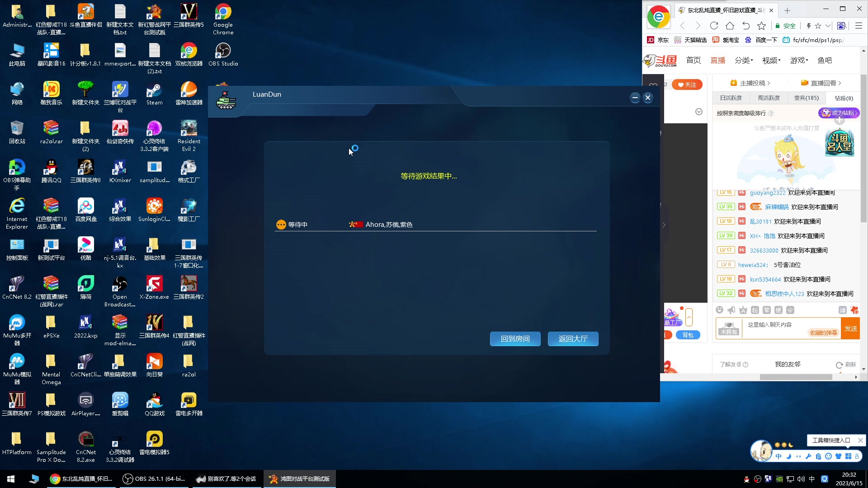Toggle the 粉 fan badge chat option
This screenshot has height=488, width=868.
point(755,310)
